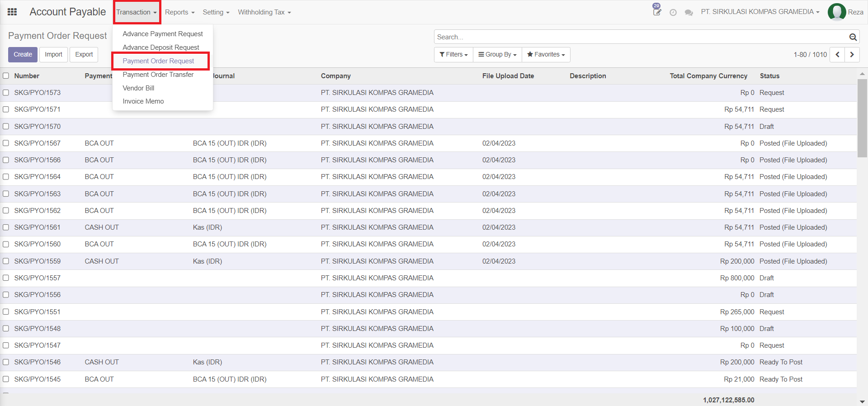
Task: Click the scrollbar down arrow
Action: click(862, 401)
